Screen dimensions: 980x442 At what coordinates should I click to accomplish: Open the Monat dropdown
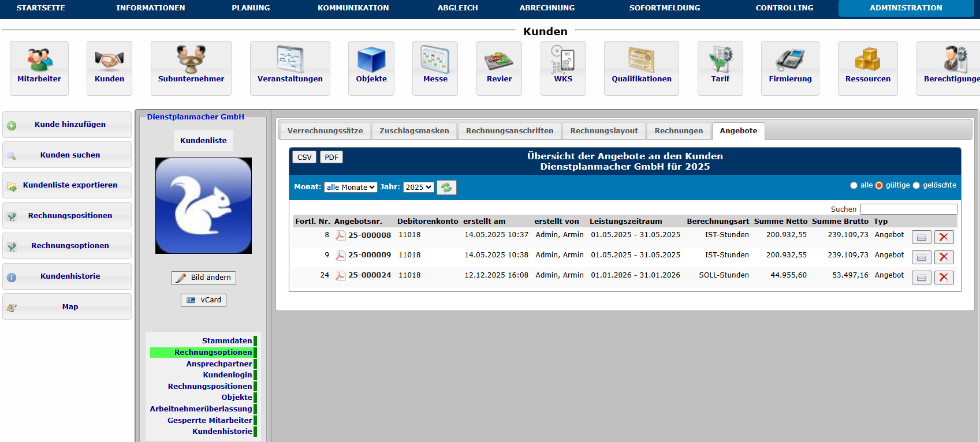pos(351,188)
